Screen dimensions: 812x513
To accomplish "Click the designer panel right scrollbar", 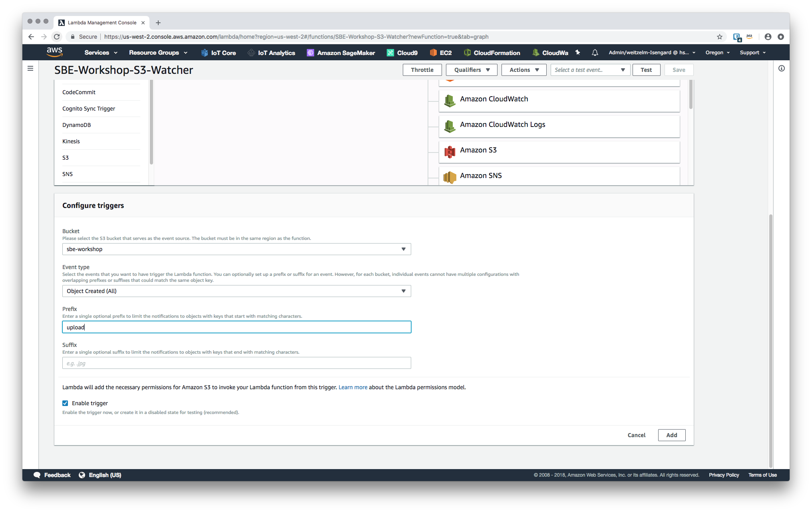I will pyautogui.click(x=691, y=94).
